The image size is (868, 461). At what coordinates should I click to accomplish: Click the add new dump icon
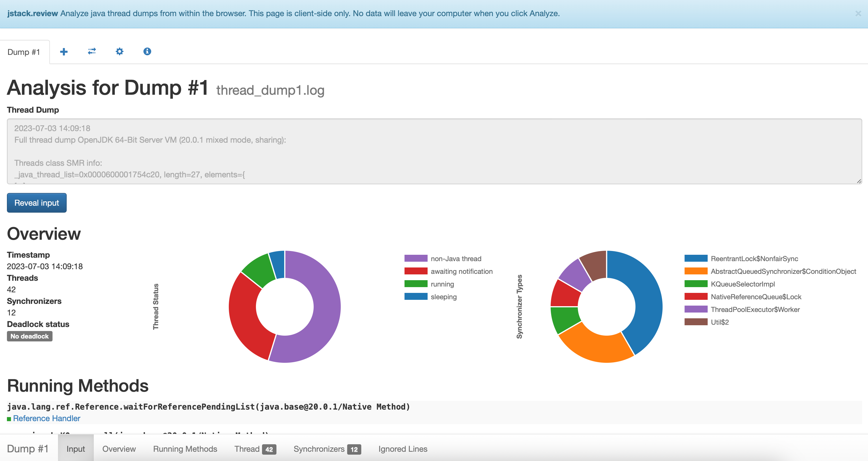click(64, 51)
